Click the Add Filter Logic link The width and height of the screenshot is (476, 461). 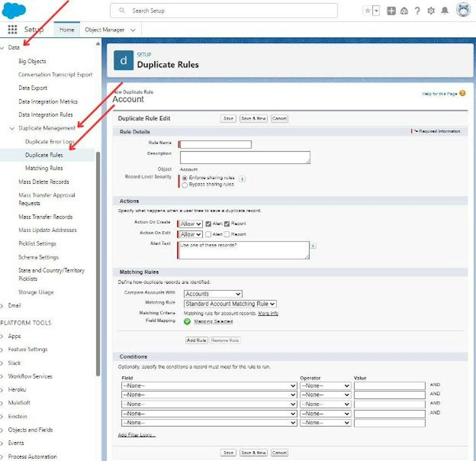[137, 435]
